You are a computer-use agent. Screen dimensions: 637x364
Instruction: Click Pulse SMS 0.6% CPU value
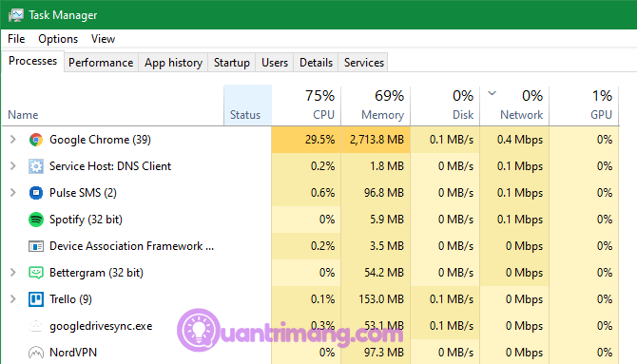322,193
